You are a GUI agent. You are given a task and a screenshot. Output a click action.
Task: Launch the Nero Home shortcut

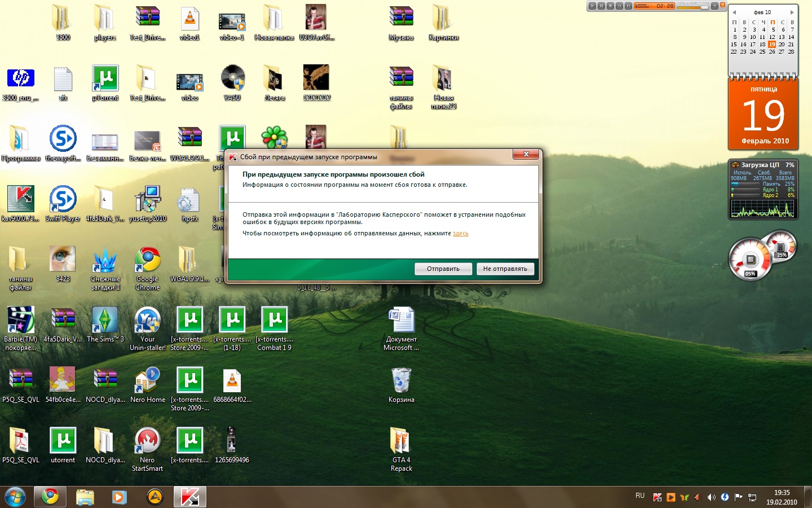click(147, 385)
